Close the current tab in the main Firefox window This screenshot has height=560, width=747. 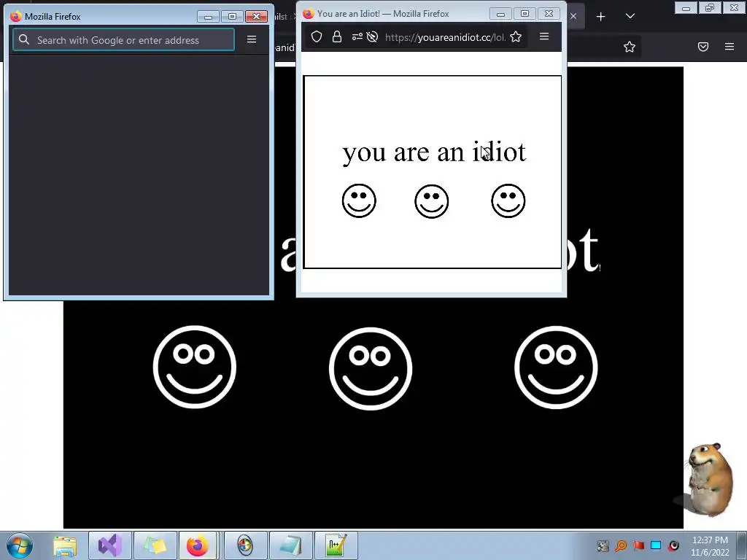click(x=573, y=16)
